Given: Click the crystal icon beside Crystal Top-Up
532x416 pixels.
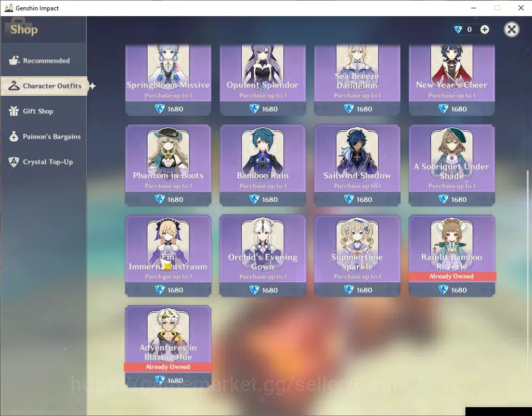Looking at the screenshot, I should click(14, 162).
